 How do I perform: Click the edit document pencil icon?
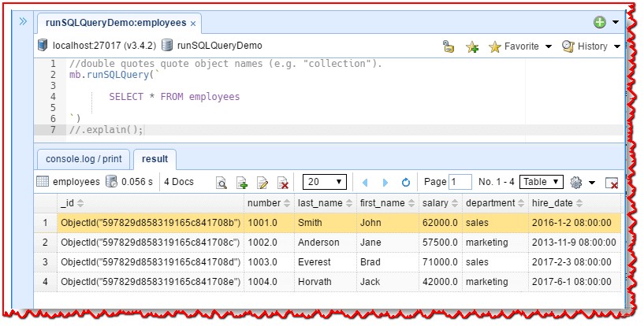pos(263,183)
